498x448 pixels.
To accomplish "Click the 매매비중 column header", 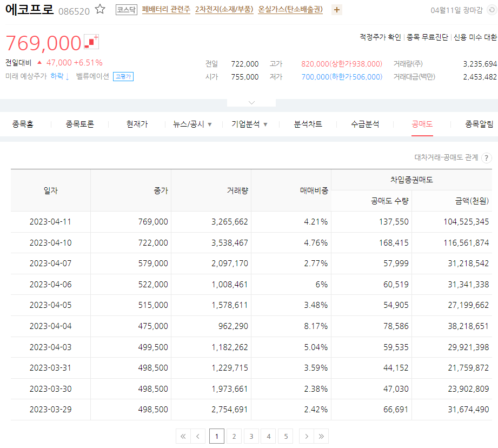I will tap(291, 190).
